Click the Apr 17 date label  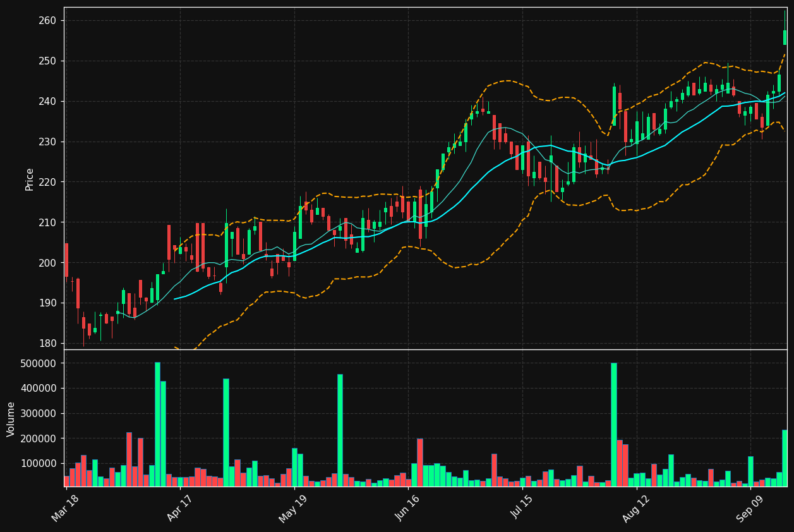coord(180,507)
